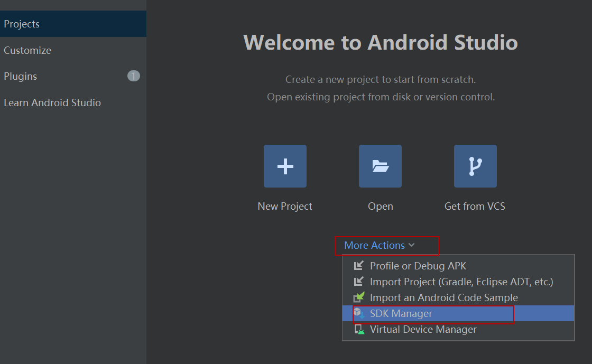592x364 pixels.
Task: Open SDK Manager from the menu
Action: coord(458,313)
